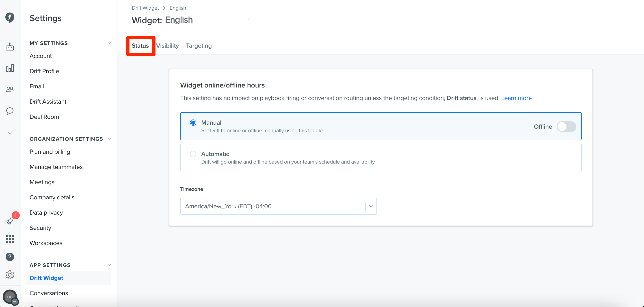Screen dimensions: 644x307
Task: Expand the left rail chevron below the divider
Action: pos(10,133)
